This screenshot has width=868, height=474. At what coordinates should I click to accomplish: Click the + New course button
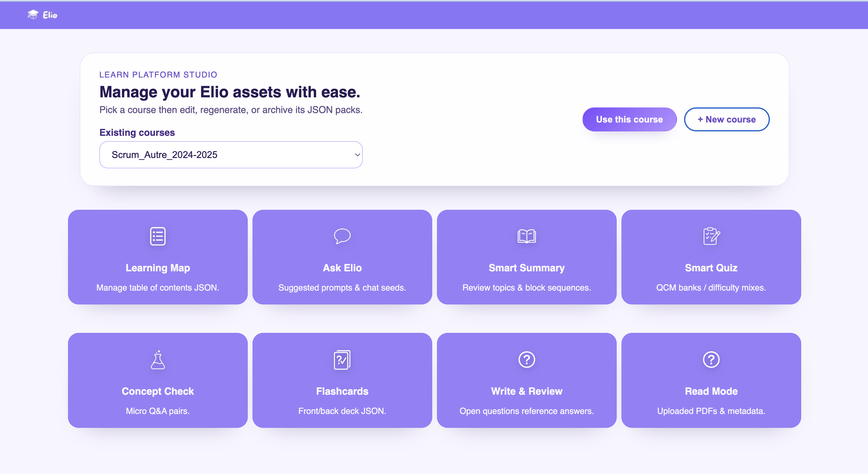[727, 119]
